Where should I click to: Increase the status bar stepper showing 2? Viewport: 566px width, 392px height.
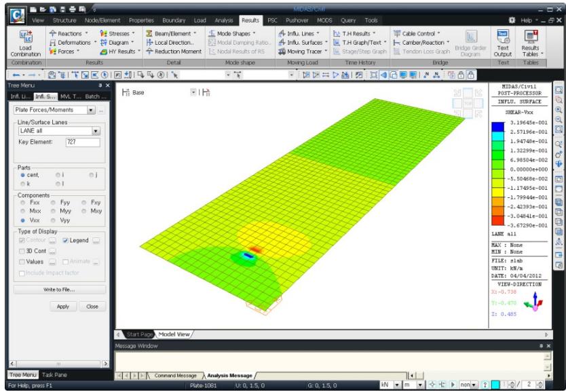coord(540,383)
